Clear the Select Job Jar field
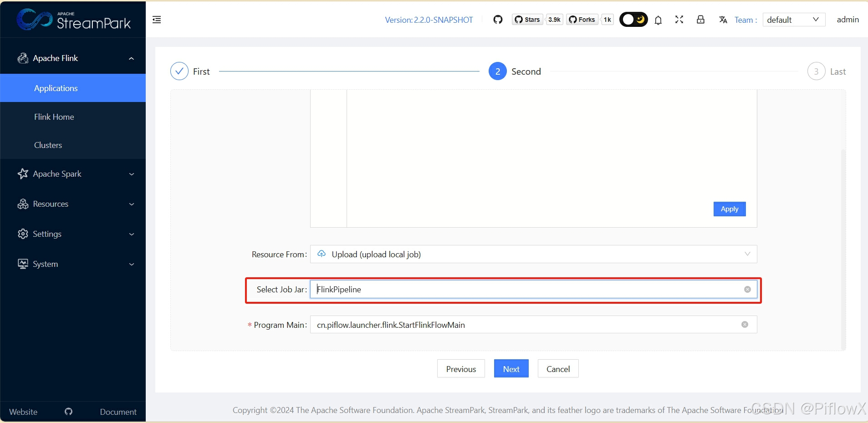 (747, 289)
